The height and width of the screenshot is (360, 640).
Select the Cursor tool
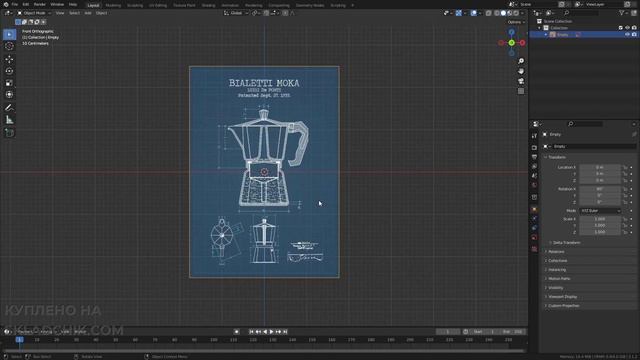click(x=9, y=46)
